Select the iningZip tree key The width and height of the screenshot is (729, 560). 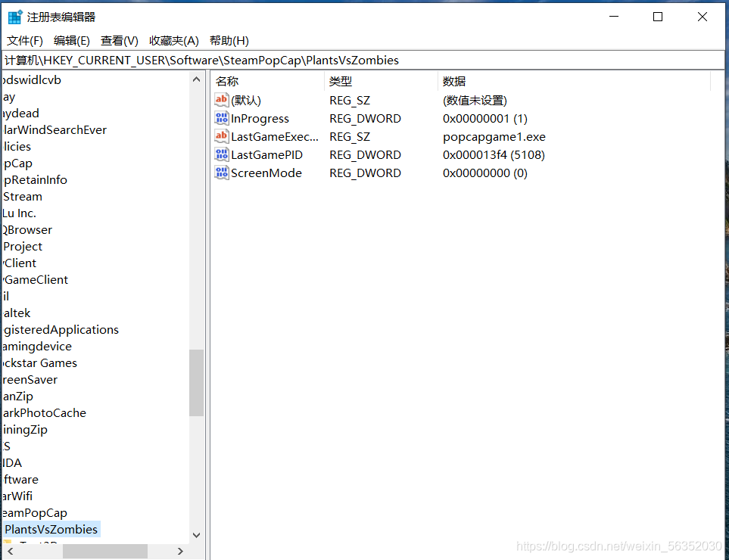click(x=25, y=429)
